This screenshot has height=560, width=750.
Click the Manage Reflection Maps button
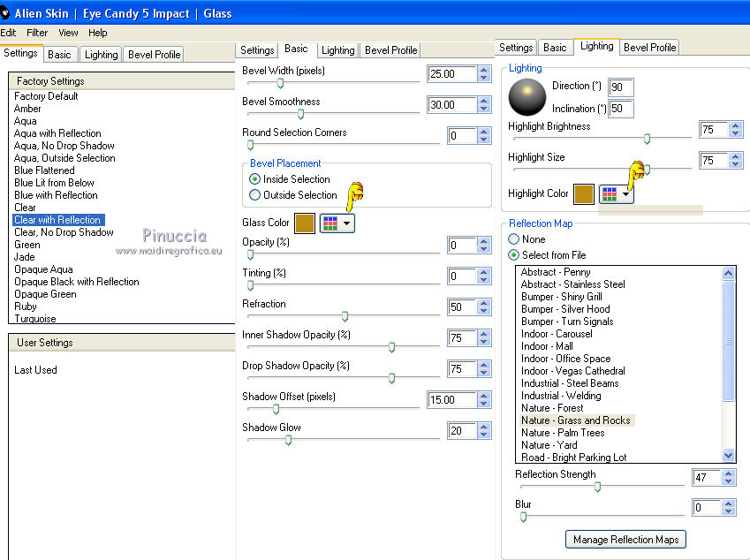625,539
